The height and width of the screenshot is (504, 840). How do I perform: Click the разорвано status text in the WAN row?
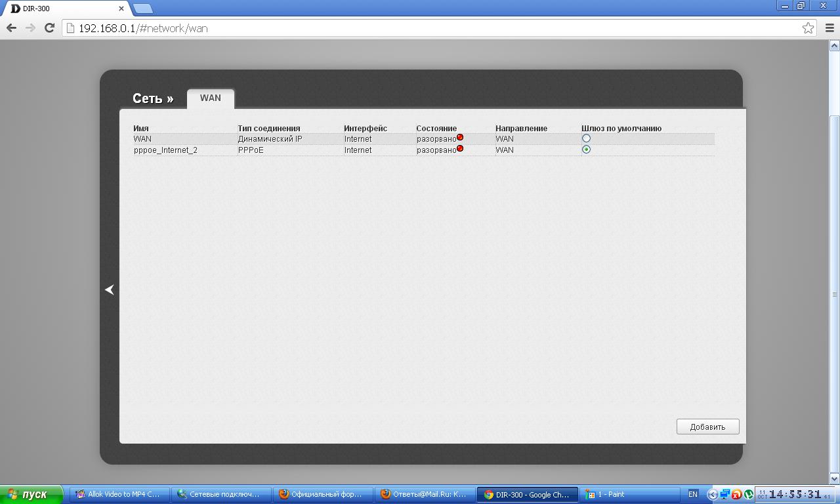pos(436,139)
